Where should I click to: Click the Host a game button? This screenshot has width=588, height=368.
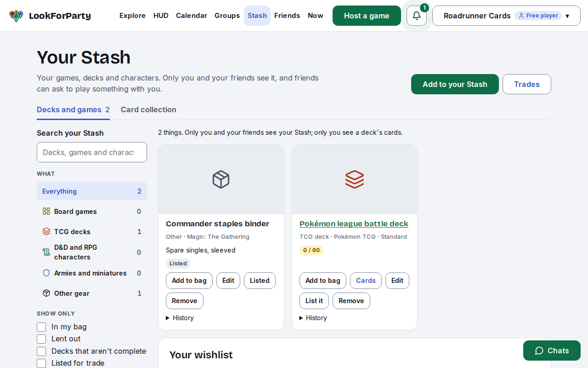[x=367, y=16]
